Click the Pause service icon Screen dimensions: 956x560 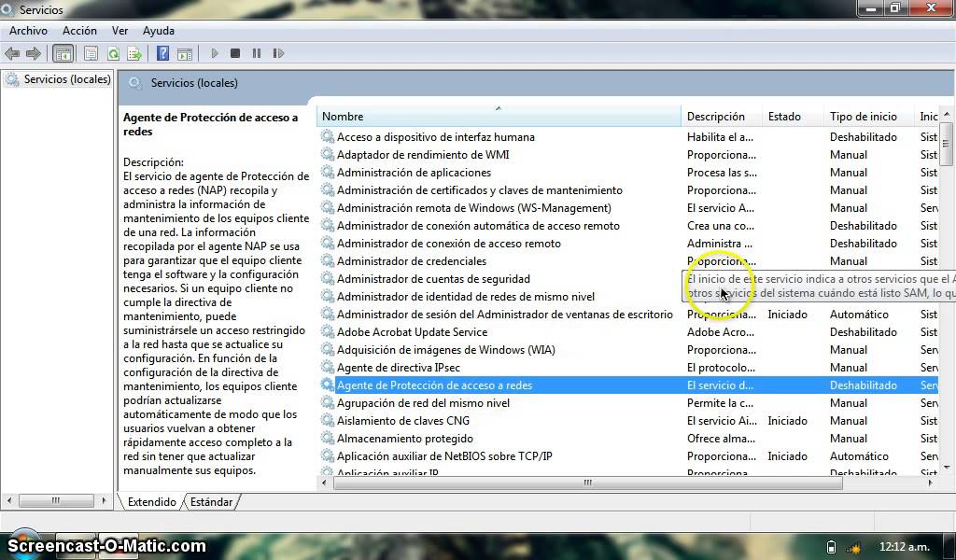[x=257, y=53]
